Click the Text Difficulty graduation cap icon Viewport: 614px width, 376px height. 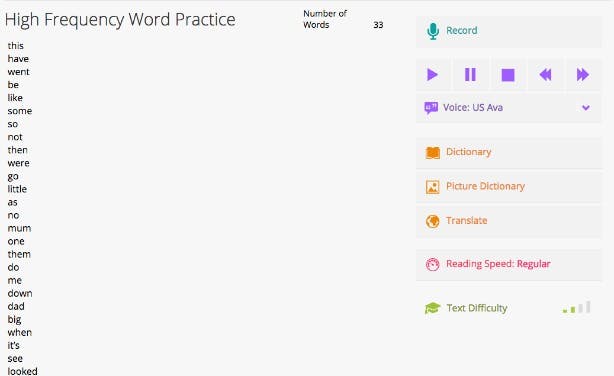[x=433, y=308]
